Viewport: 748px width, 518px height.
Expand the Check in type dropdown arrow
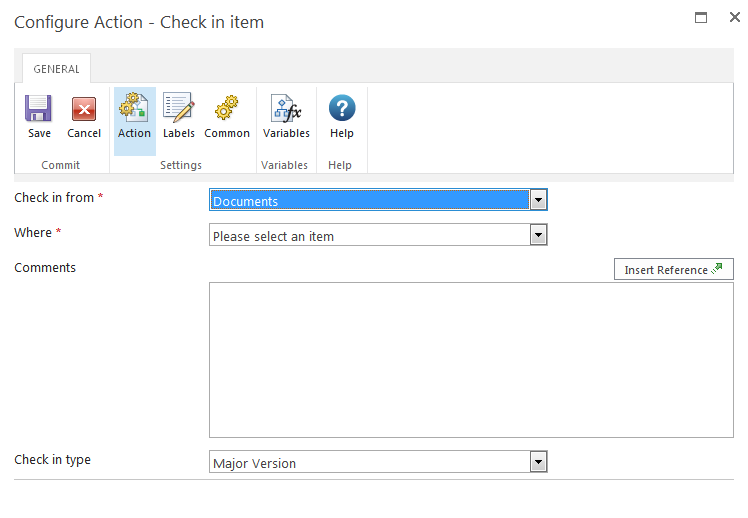[x=538, y=462]
